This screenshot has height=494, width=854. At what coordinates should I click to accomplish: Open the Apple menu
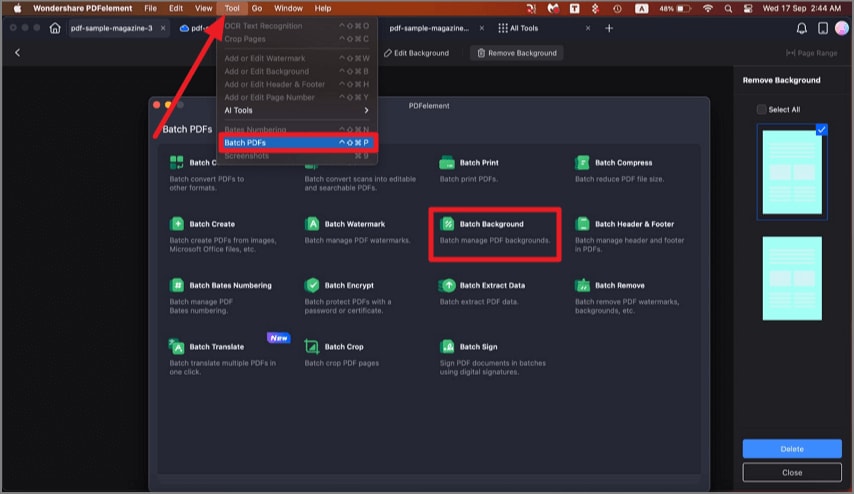(17, 8)
